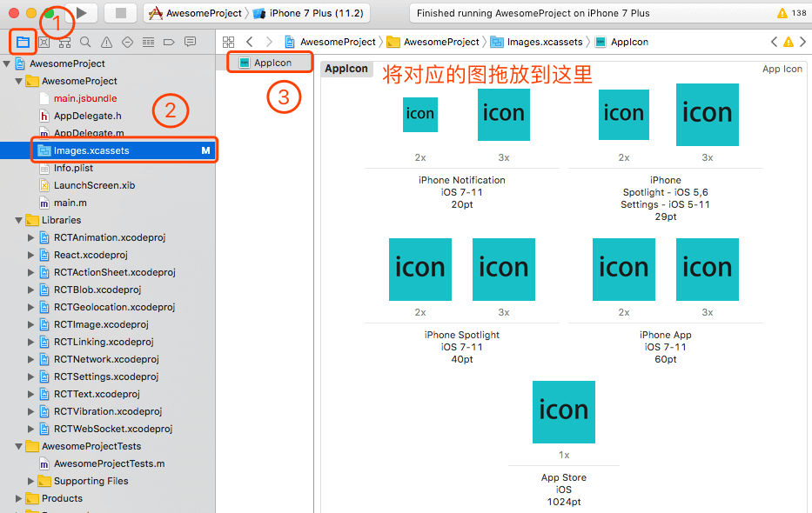Select iPhone Notification 20pt 3x icon slot
812x513 pixels.
click(503, 114)
